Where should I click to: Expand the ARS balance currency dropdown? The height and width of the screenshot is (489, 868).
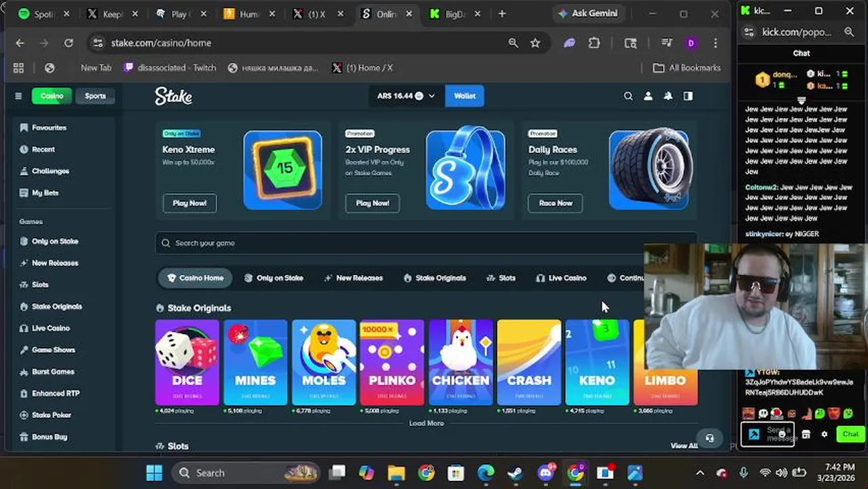[x=405, y=96]
